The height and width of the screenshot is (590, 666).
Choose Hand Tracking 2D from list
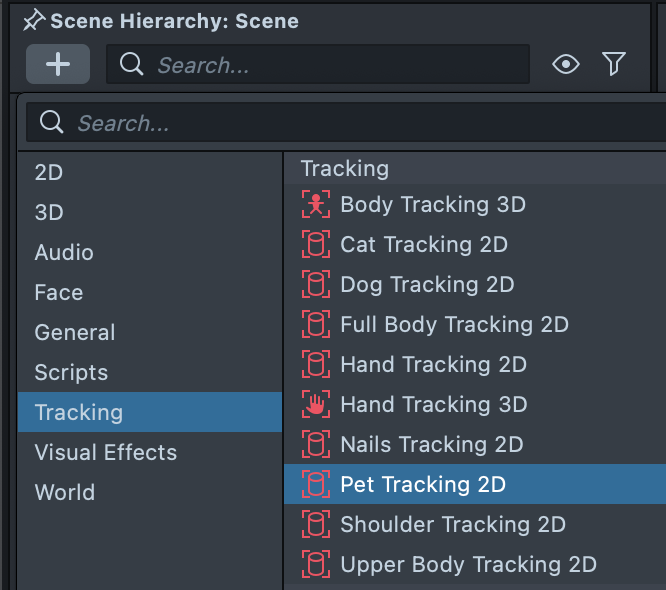tap(433, 365)
